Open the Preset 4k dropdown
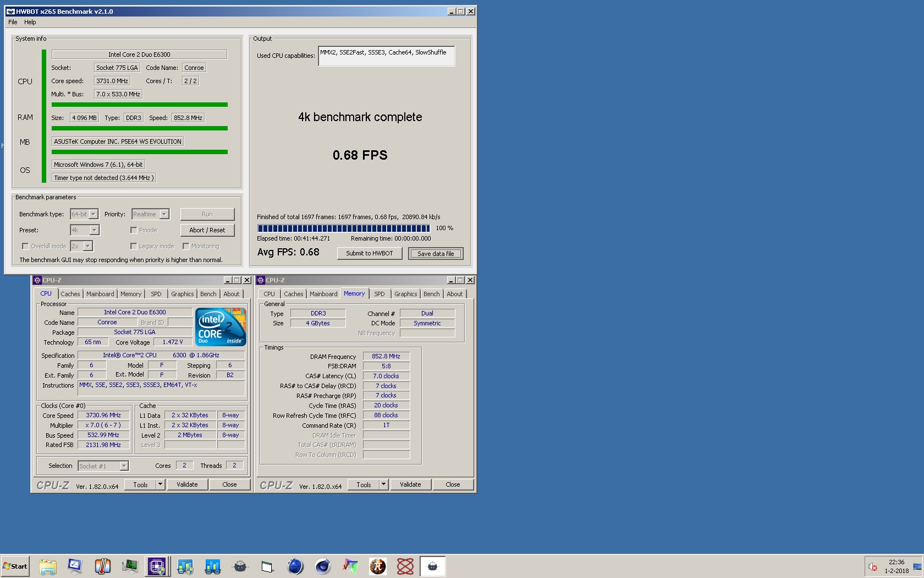 [84, 230]
